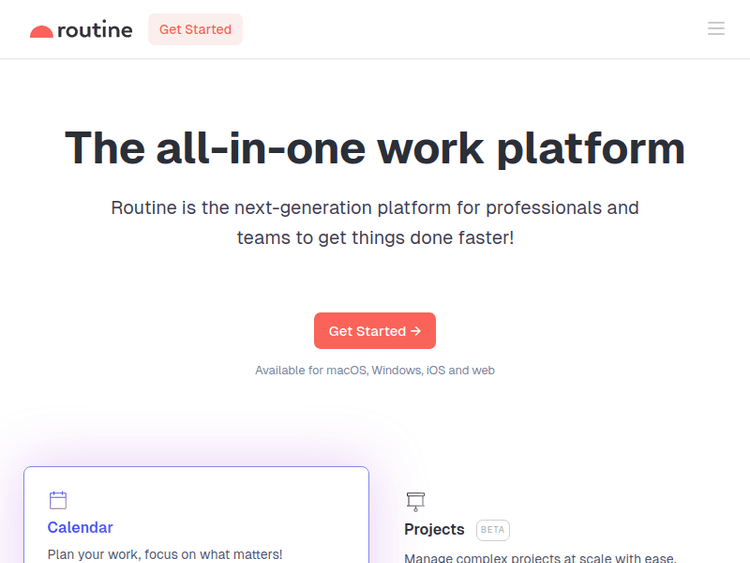Screen dimensions: 750x563
Task: Select the Calendar feature title
Action: pos(80,527)
